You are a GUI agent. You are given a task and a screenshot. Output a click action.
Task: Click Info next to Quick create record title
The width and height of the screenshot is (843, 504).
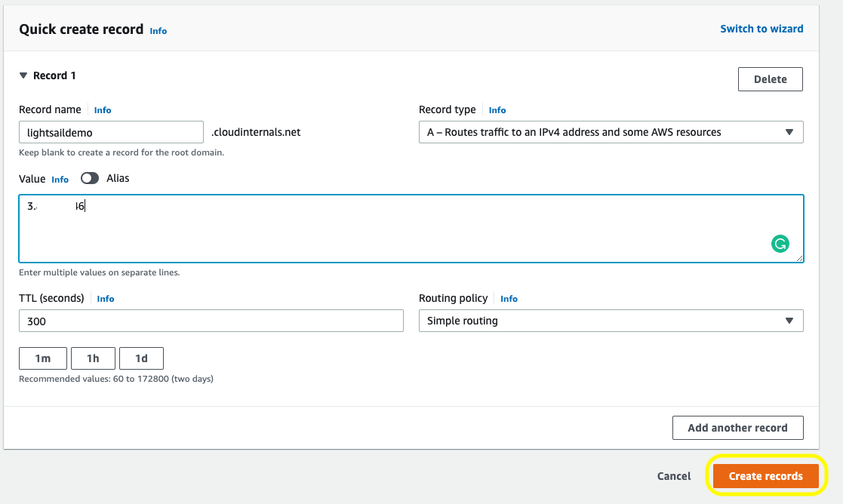158,31
